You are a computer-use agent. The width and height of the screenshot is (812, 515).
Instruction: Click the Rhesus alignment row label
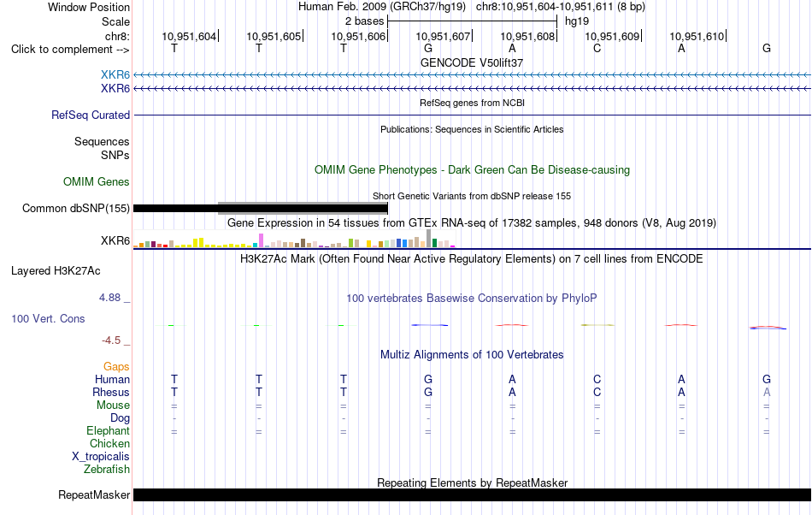point(111,392)
